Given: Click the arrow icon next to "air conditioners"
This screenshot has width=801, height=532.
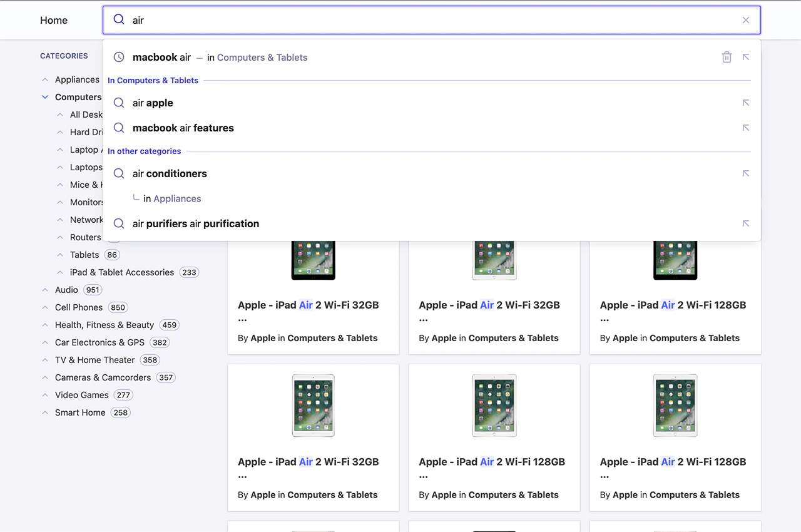Looking at the screenshot, I should point(745,173).
